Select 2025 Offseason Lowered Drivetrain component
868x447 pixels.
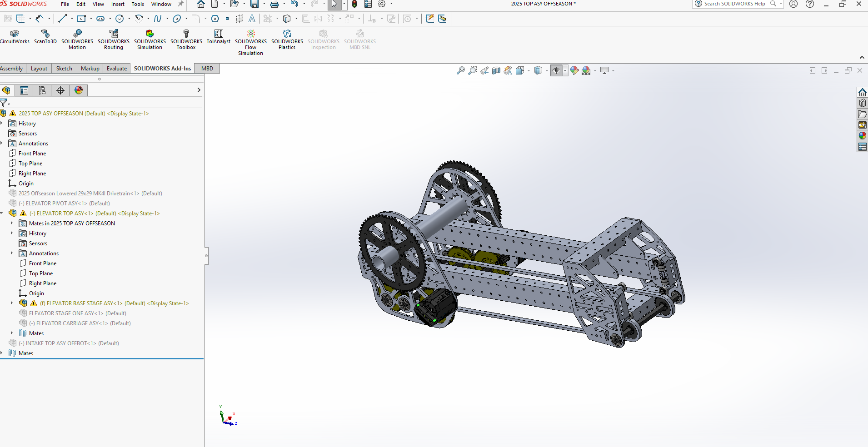pyautogui.click(x=89, y=193)
